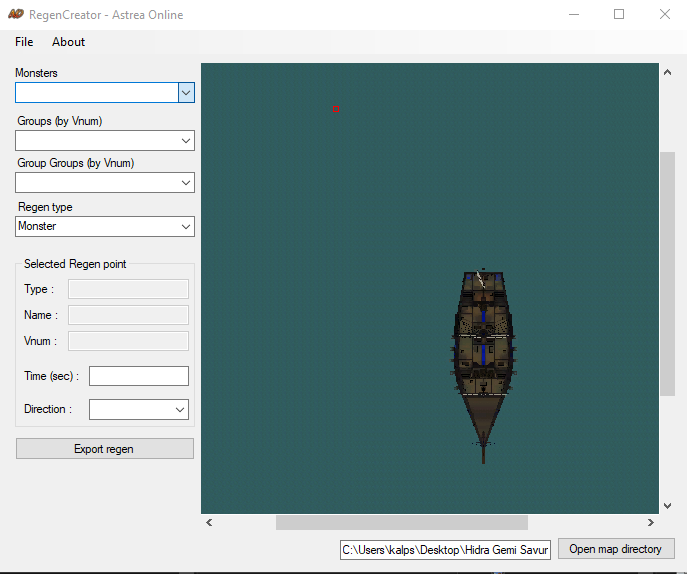687x574 pixels.
Task: Click the Open map directory button
Action: click(x=616, y=549)
